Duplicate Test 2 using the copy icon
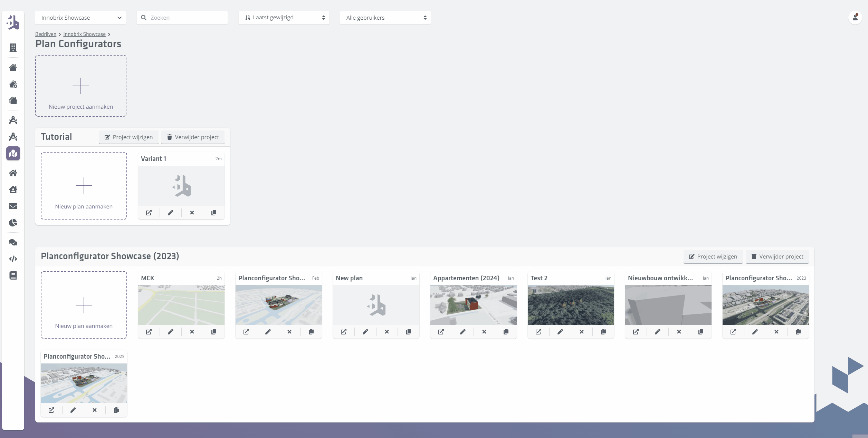Image resolution: width=868 pixels, height=438 pixels. pos(603,332)
